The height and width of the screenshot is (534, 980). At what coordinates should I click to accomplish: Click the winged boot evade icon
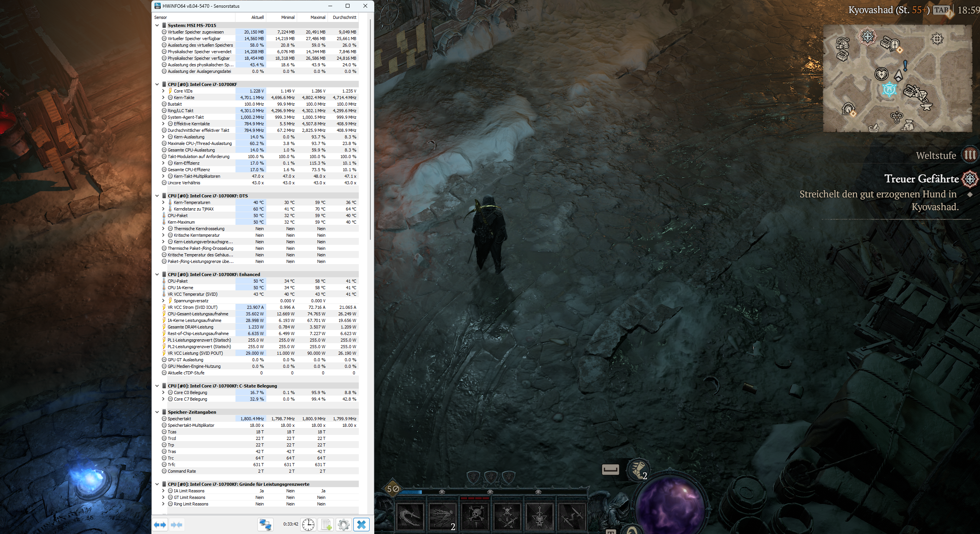638,470
